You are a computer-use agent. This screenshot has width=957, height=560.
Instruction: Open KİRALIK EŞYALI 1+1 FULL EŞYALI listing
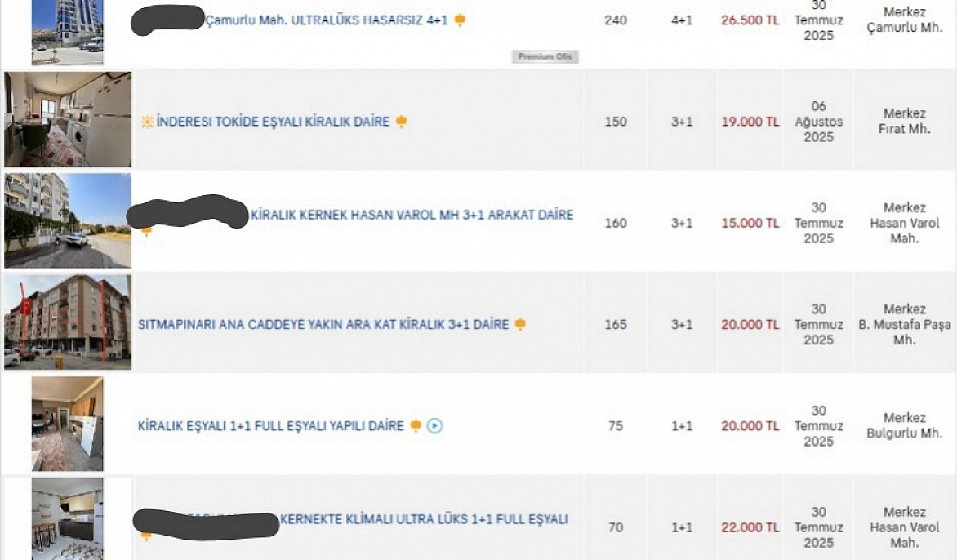(x=270, y=426)
